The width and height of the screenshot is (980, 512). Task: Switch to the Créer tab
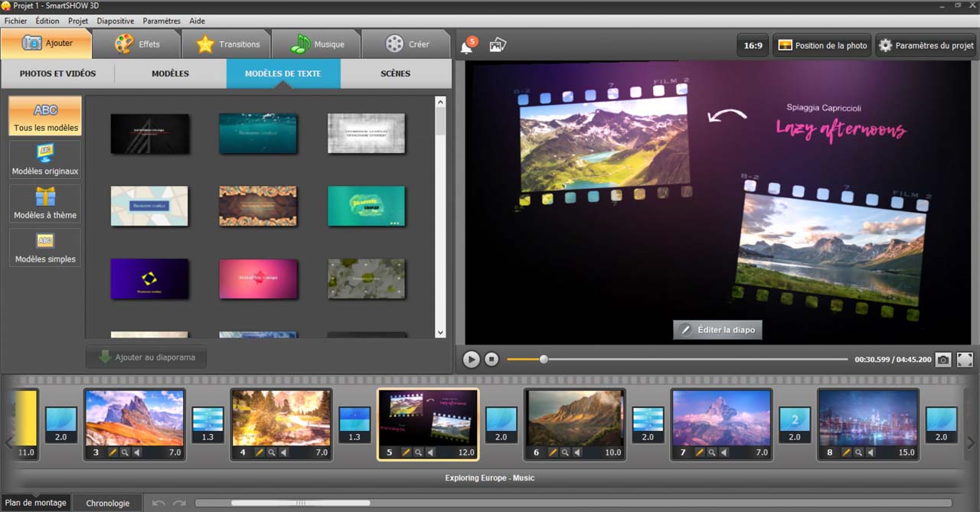click(407, 44)
